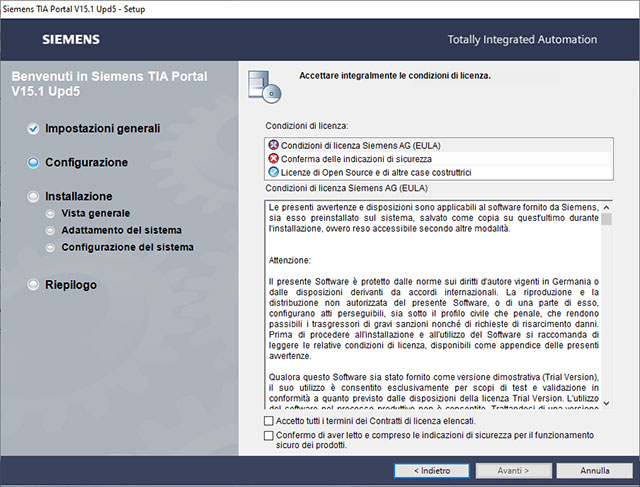Viewport: 640px width, 487px height.
Task: Click the scroll up arrow of license text
Action: [x=606, y=206]
